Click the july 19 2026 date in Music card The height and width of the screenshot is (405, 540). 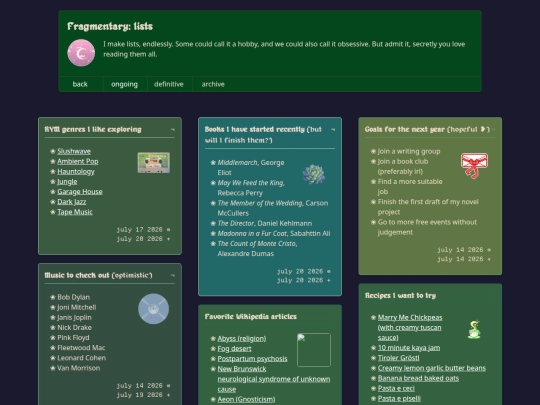tap(139, 395)
